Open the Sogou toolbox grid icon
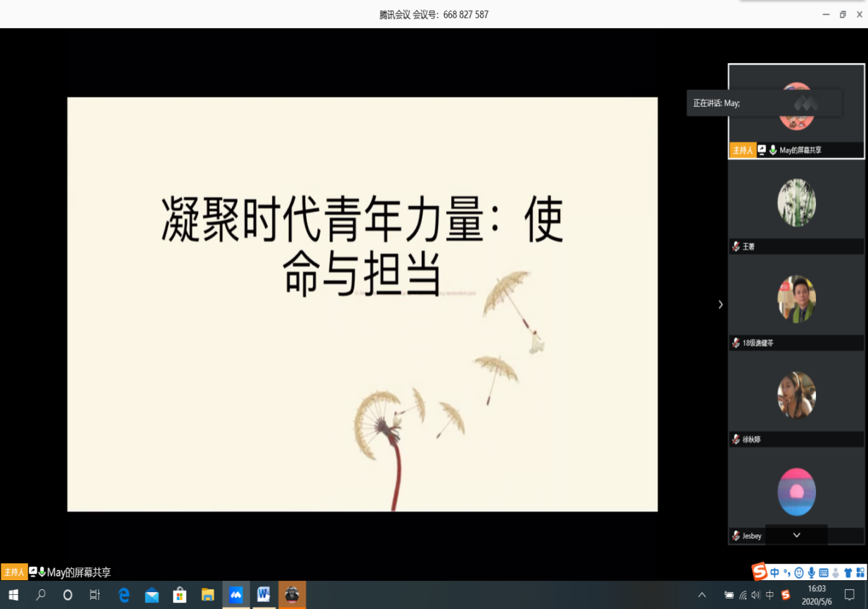 pyautogui.click(x=860, y=572)
